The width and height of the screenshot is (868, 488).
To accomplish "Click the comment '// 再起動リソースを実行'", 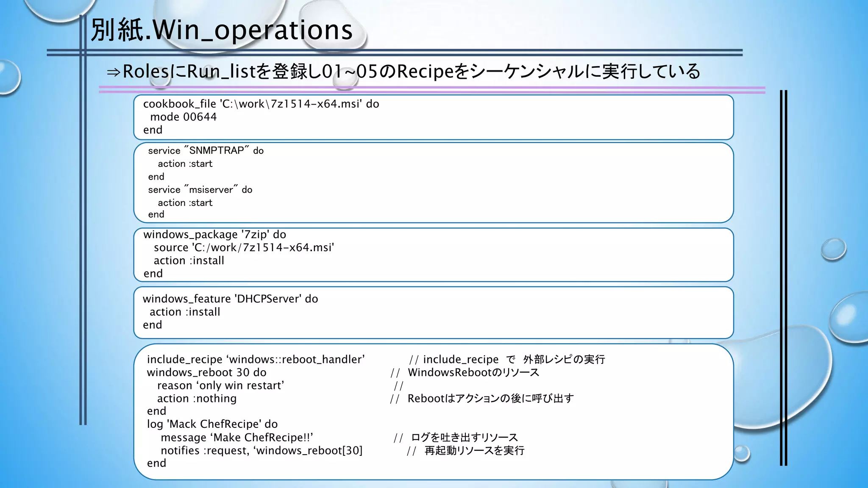I will click(x=466, y=450).
